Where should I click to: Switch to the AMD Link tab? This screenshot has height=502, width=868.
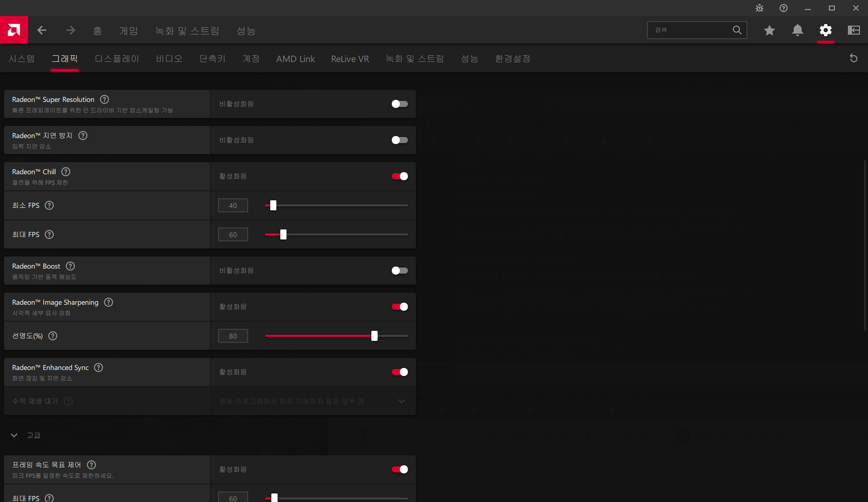point(295,59)
